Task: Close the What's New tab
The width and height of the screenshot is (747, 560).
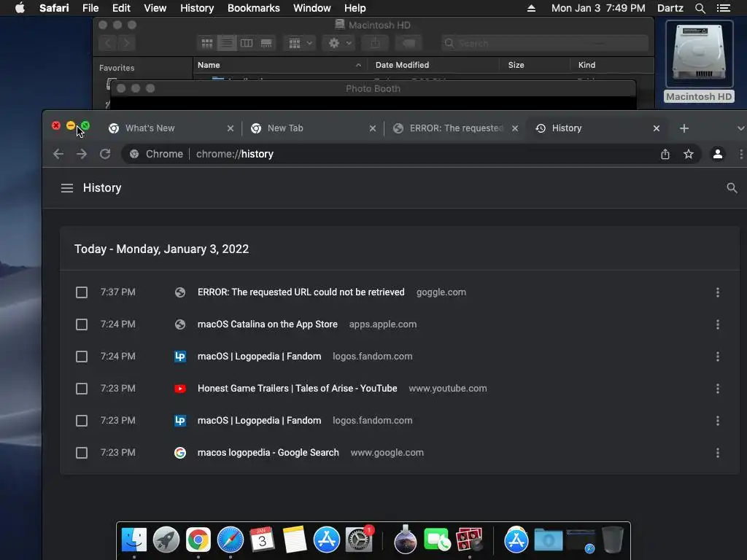Action: pos(230,128)
